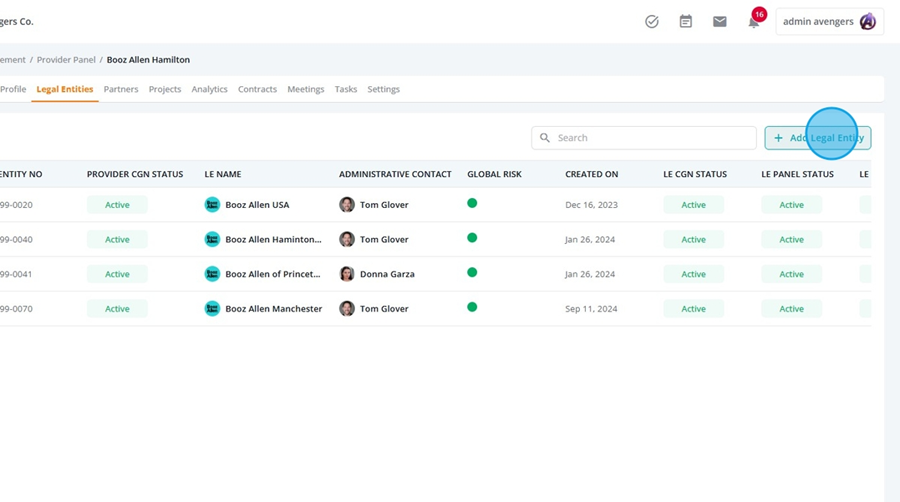The width and height of the screenshot is (900, 502).
Task: Click Donna Garza contact name
Action: 387,274
